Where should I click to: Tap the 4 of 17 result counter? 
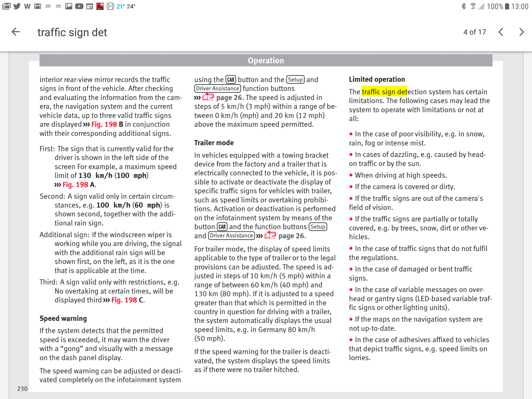click(x=475, y=32)
